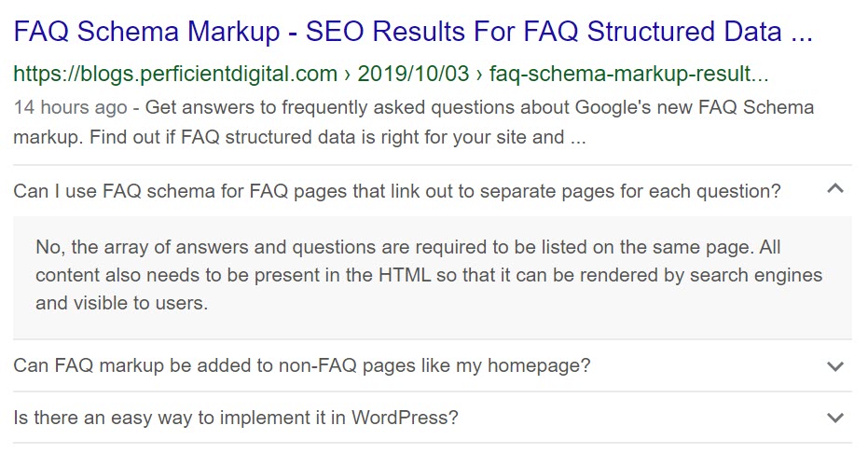Screen dimensions: 868x453
Task: Collapse the expanded separate pages question chevron
Action: click(835, 189)
